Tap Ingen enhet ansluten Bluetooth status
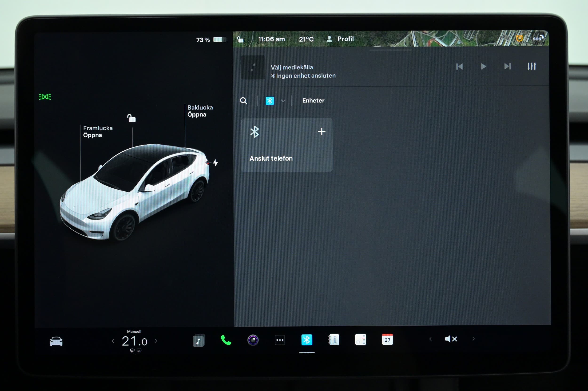Viewport: 588px width, 391px height. click(303, 75)
